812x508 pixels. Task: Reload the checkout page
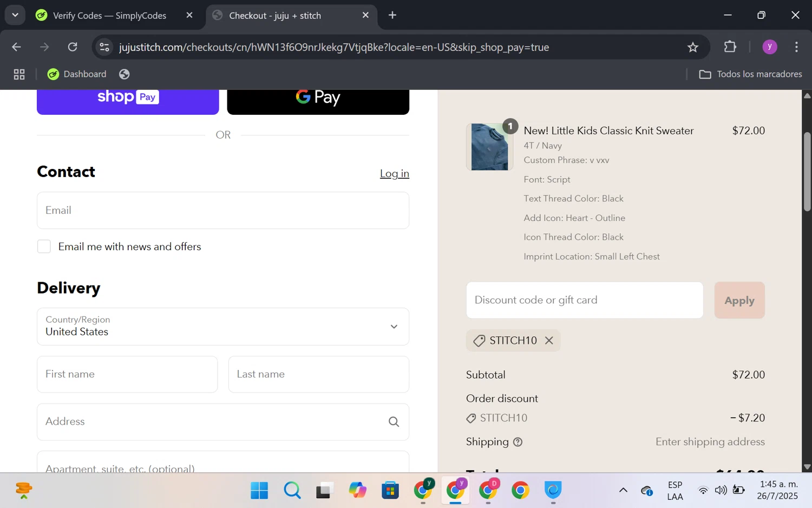73,47
